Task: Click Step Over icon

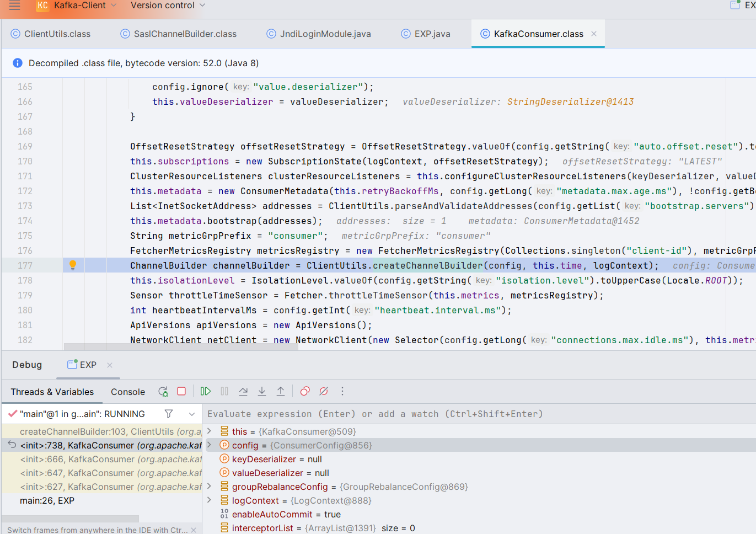Action: tap(243, 391)
